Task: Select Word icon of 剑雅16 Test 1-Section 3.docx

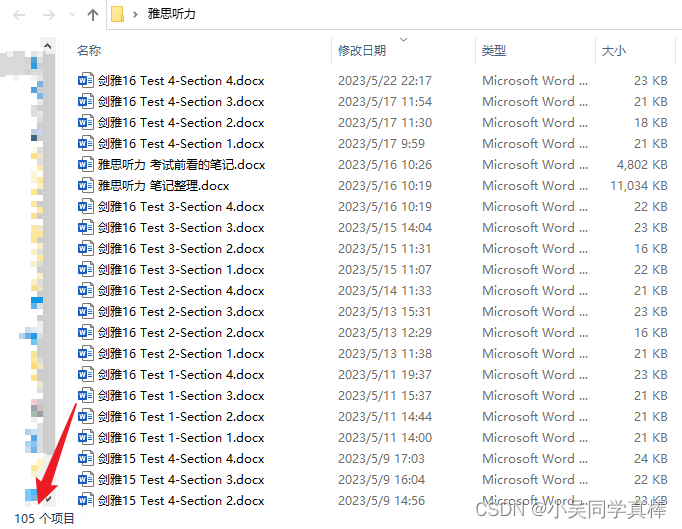Action: click(86, 395)
